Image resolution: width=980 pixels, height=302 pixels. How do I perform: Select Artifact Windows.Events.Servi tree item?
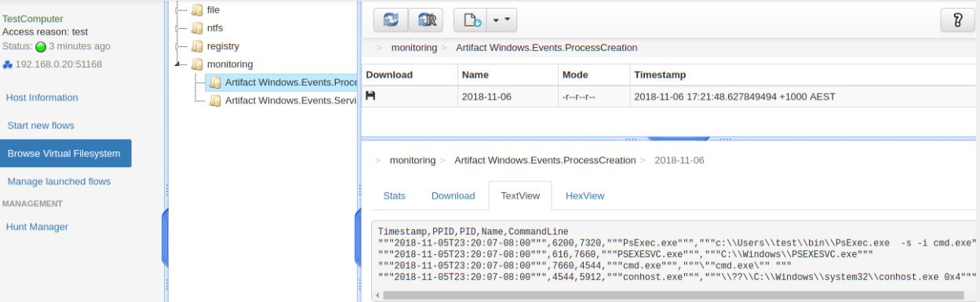click(x=283, y=100)
